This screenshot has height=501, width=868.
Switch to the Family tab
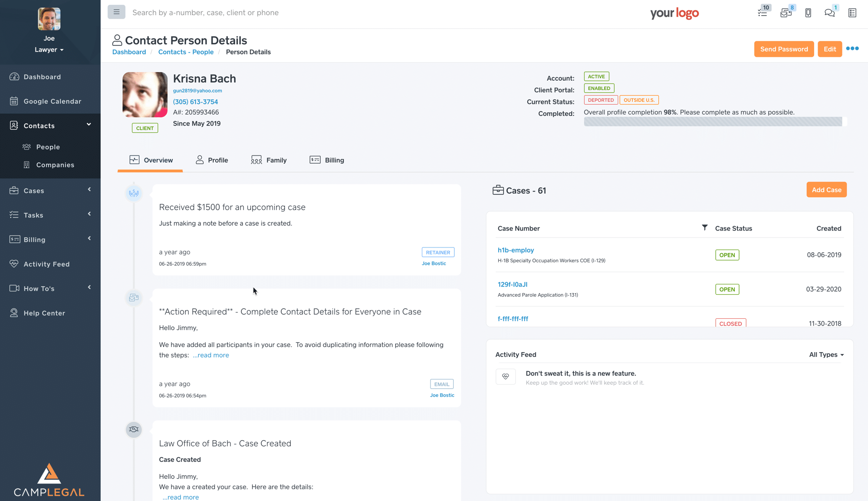269,160
